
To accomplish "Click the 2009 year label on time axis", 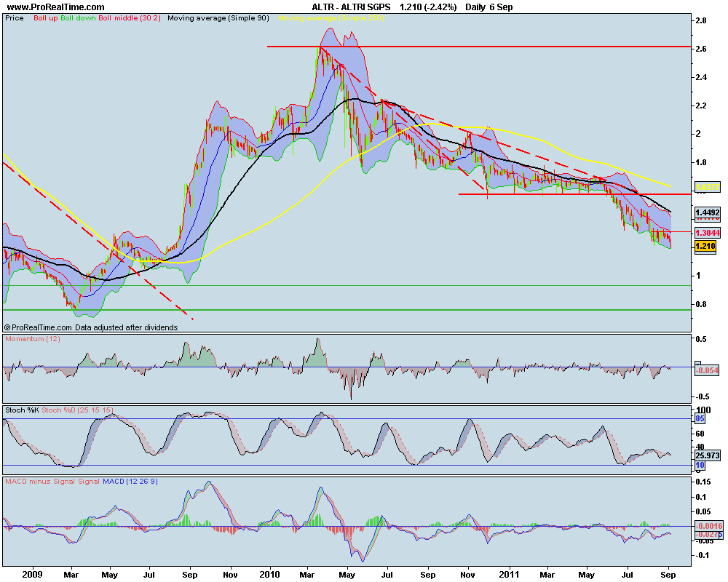I will (33, 575).
